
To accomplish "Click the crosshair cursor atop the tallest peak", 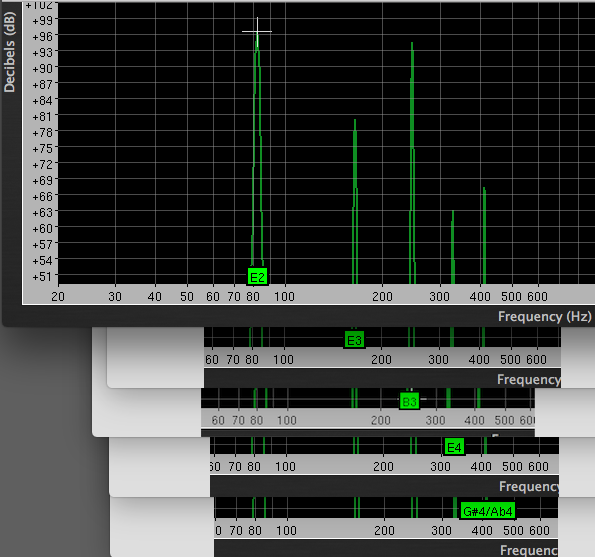I will [x=257, y=31].
